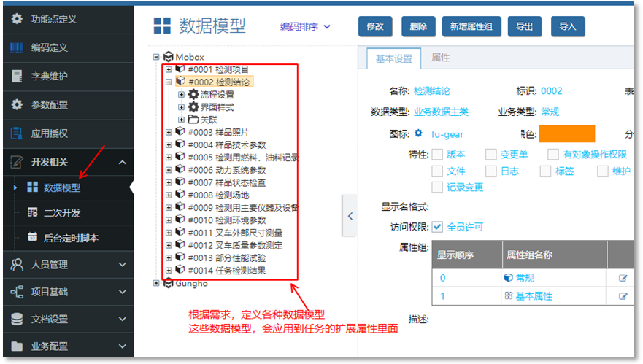Click the gear icon beside 功能点定义
The height and width of the screenshot is (364, 643).
17,20
